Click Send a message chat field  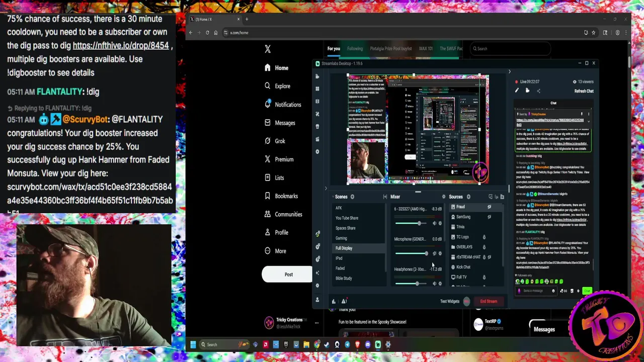tap(536, 291)
